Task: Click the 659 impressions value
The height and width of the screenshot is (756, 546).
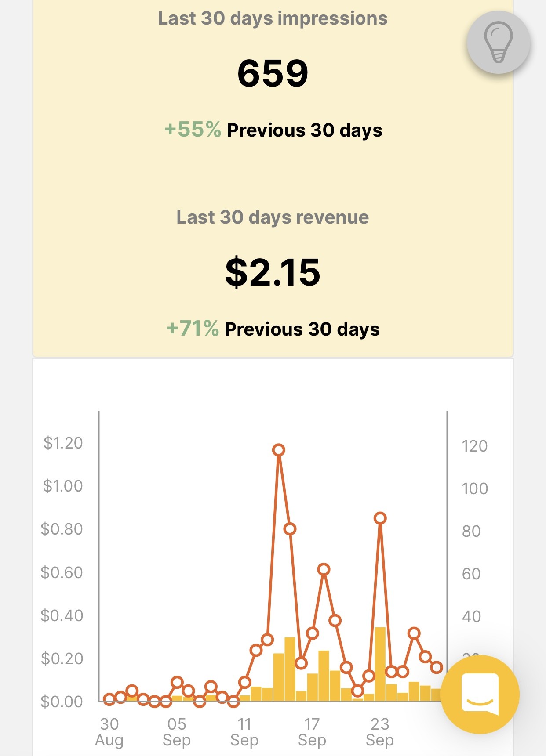Action: (273, 73)
